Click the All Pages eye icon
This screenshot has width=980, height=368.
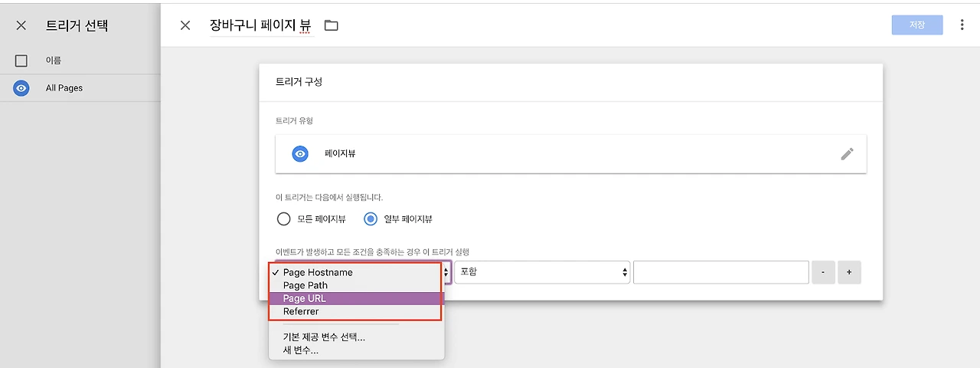pos(21,88)
